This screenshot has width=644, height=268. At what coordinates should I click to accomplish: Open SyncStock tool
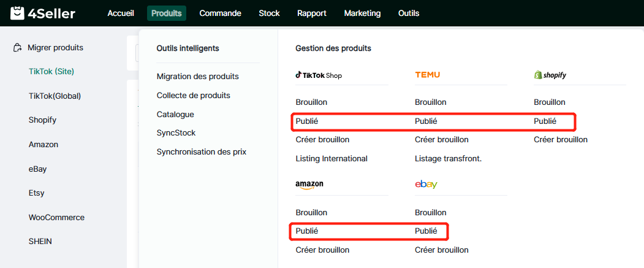click(x=176, y=133)
